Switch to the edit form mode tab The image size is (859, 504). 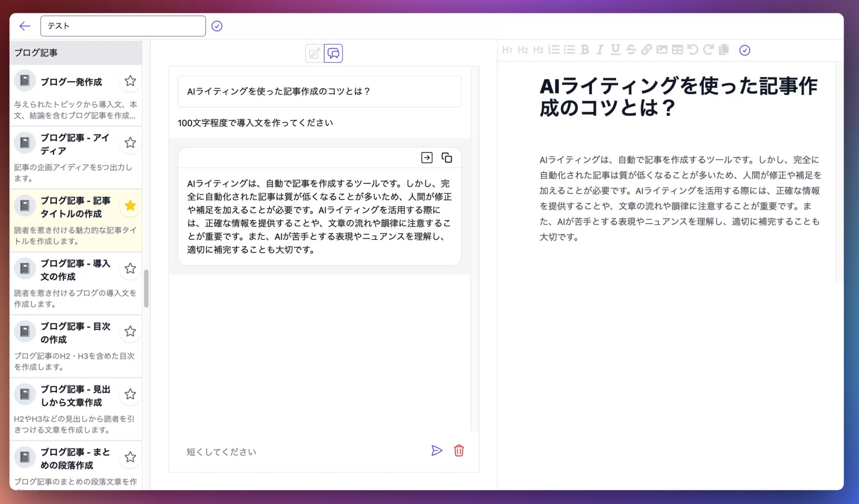(x=314, y=53)
